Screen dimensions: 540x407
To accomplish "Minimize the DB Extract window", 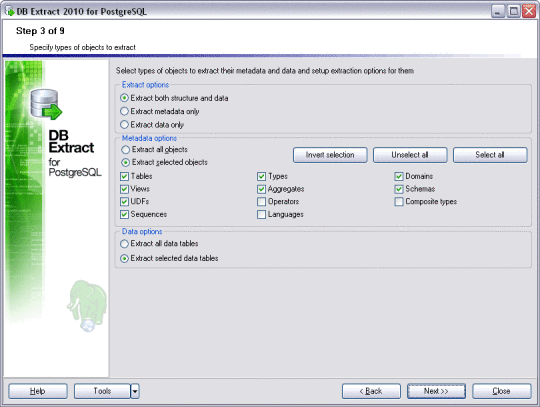I will tap(498, 11).
